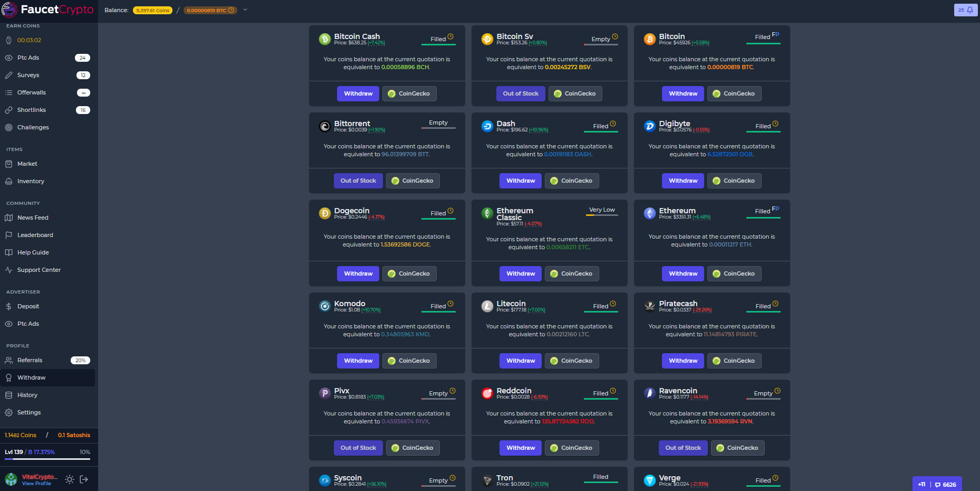Toggle the light/dark theme sun icon
Screen dimensions: 980x491
click(x=69, y=479)
